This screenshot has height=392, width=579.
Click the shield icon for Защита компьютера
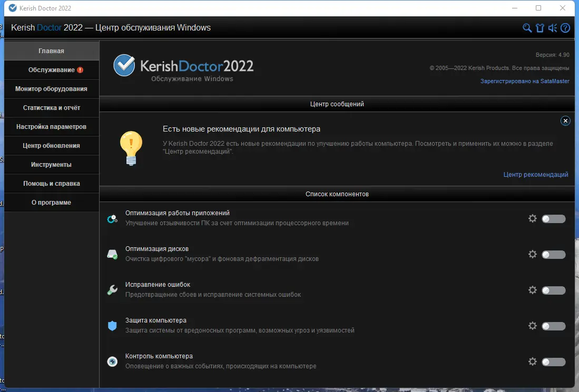pyautogui.click(x=112, y=326)
